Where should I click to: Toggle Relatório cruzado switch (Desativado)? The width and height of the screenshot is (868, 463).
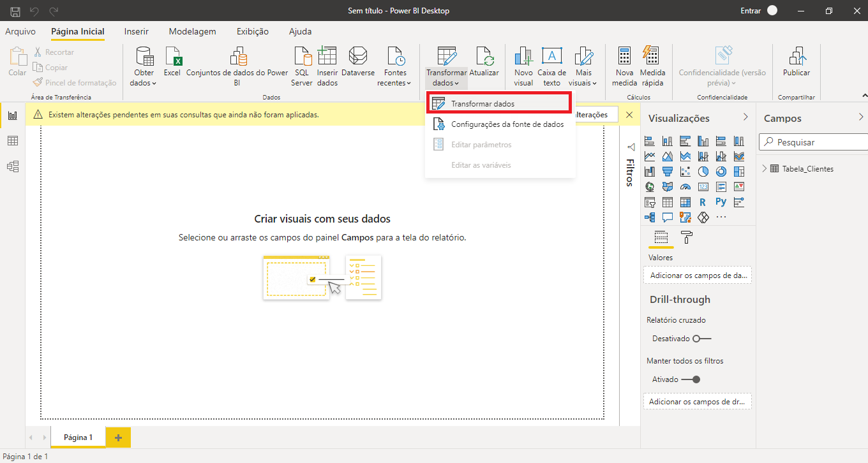(x=702, y=339)
